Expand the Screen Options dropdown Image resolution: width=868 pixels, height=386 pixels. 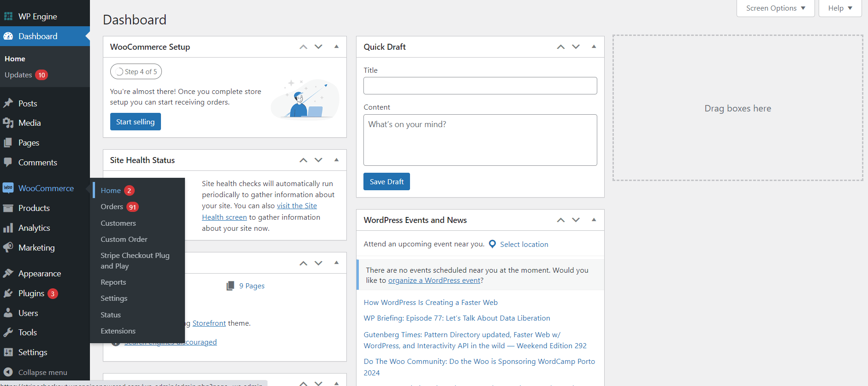[775, 8]
